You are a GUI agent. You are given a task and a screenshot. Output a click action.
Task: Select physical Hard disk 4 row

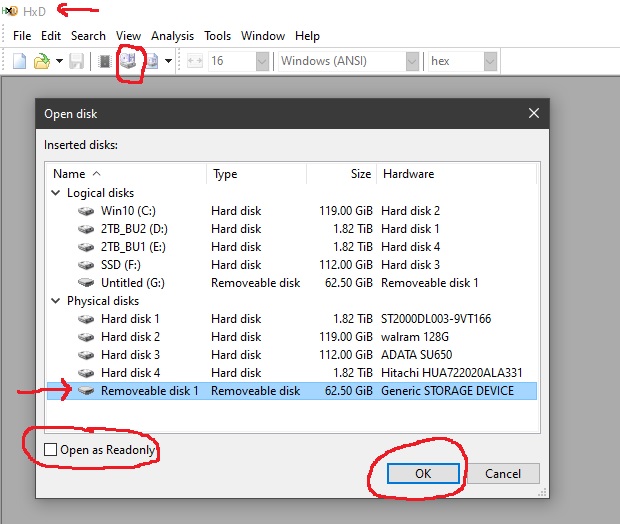click(292, 373)
